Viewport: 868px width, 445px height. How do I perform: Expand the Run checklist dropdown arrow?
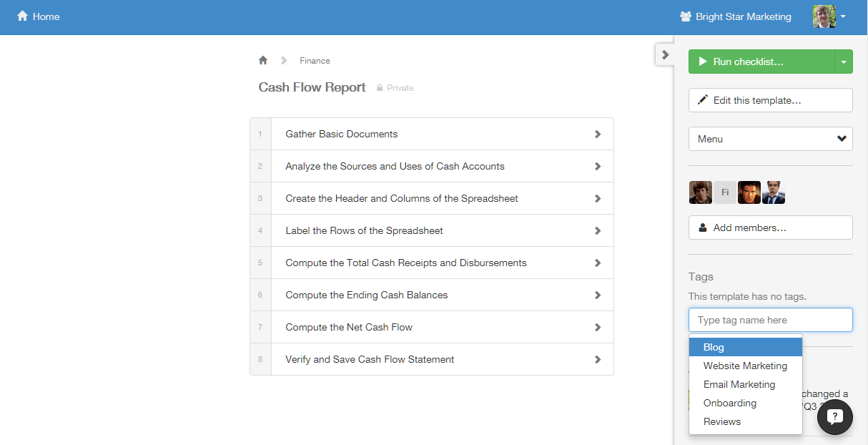pyautogui.click(x=844, y=62)
